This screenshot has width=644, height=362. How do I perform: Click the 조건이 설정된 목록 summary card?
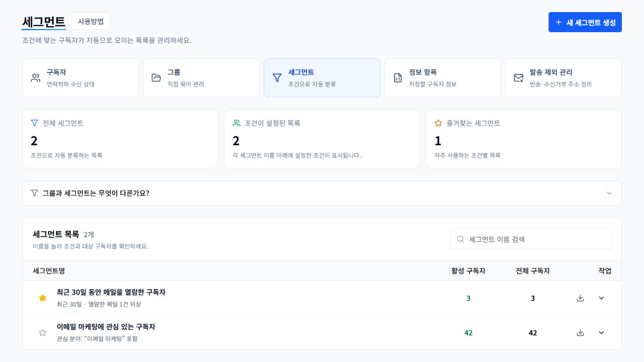tap(322, 139)
